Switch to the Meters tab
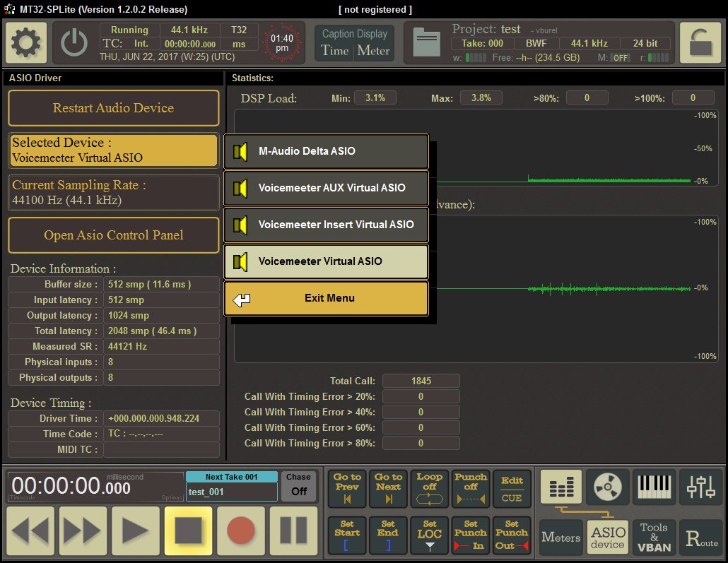Viewport: 728px width, 563px height. tap(561, 538)
